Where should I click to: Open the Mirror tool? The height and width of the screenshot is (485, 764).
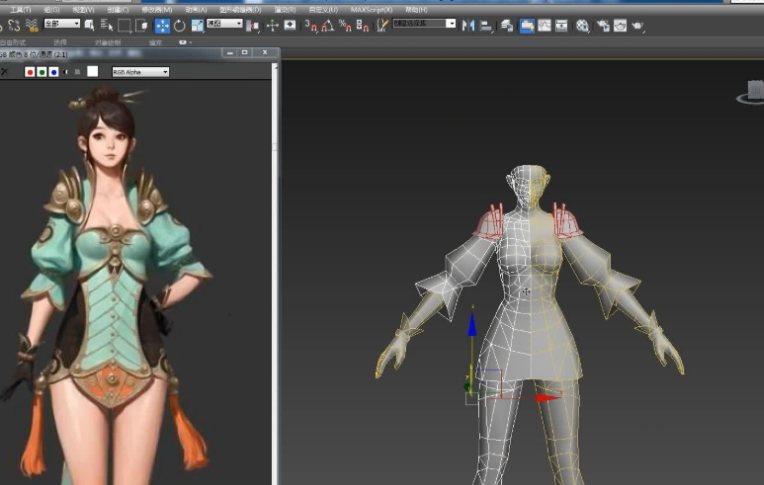pyautogui.click(x=467, y=25)
